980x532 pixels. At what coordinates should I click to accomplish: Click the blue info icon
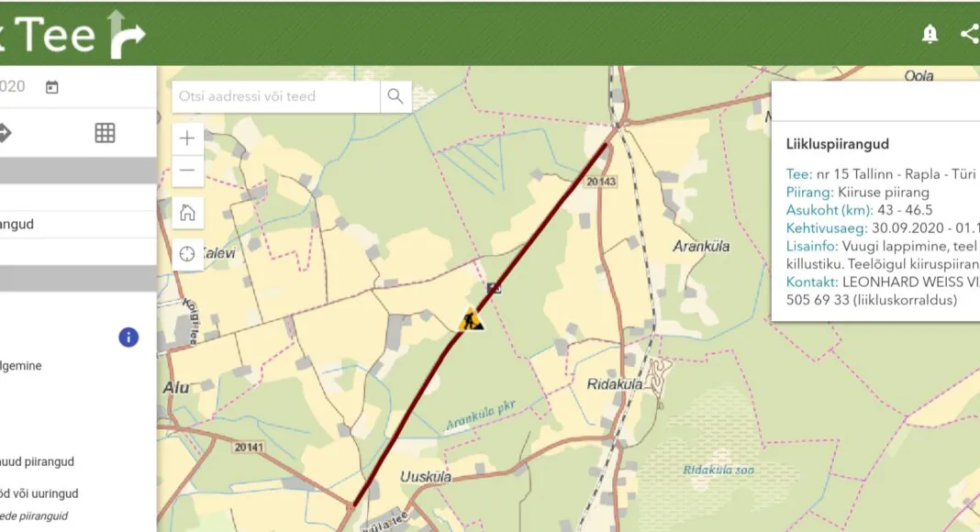coord(128,338)
